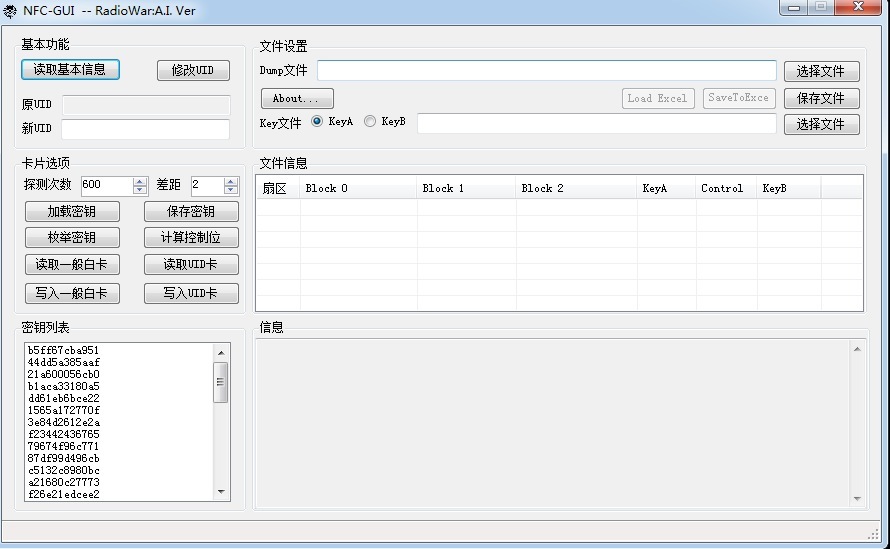Click the KeyB column header
This screenshot has width=890, height=549.
(789, 188)
